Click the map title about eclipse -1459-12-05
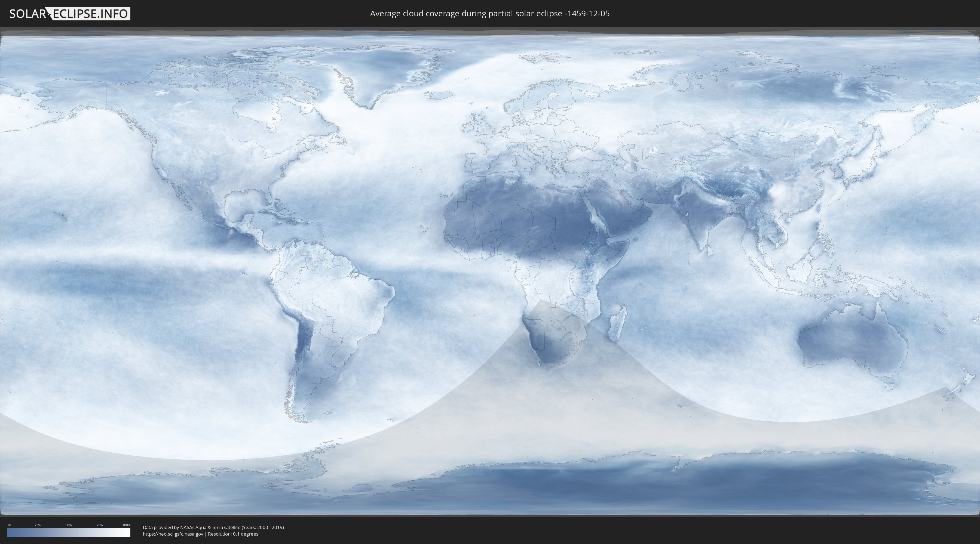 pyautogui.click(x=490, y=14)
